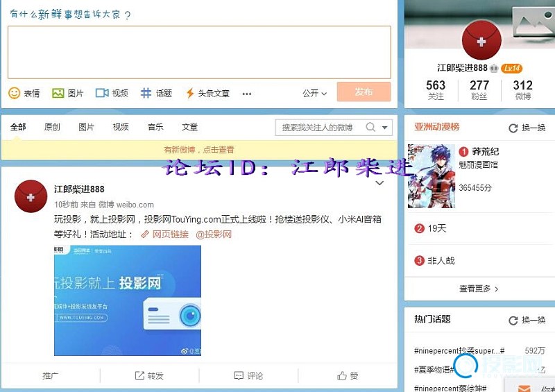555x392 pixels.
Task: Open the post author's avatar
Action: tap(31, 196)
